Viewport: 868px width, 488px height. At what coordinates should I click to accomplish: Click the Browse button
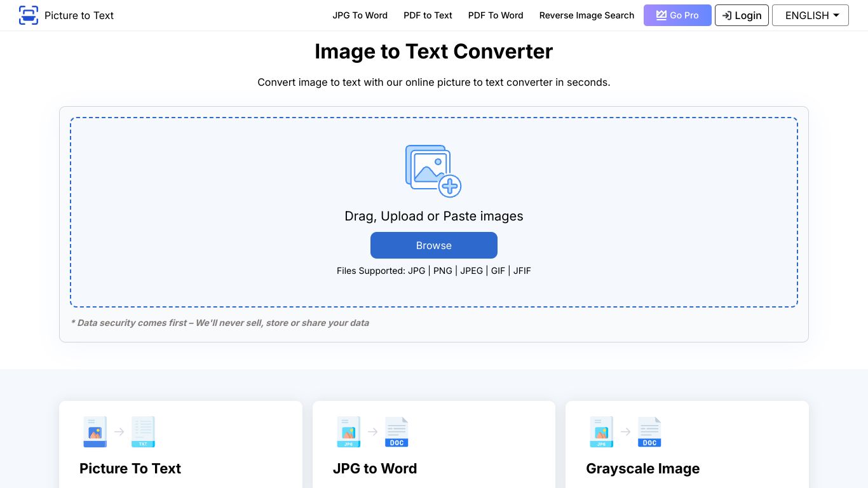pos(434,245)
